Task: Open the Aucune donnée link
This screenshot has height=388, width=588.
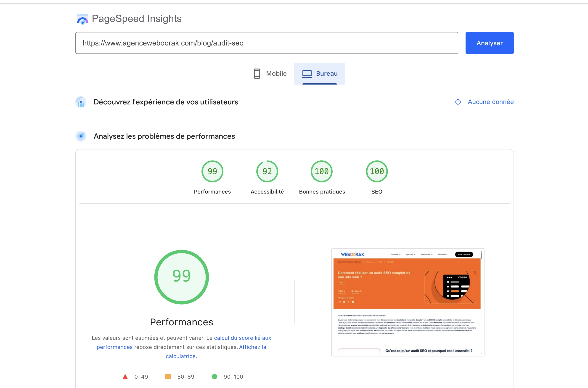Action: point(490,102)
